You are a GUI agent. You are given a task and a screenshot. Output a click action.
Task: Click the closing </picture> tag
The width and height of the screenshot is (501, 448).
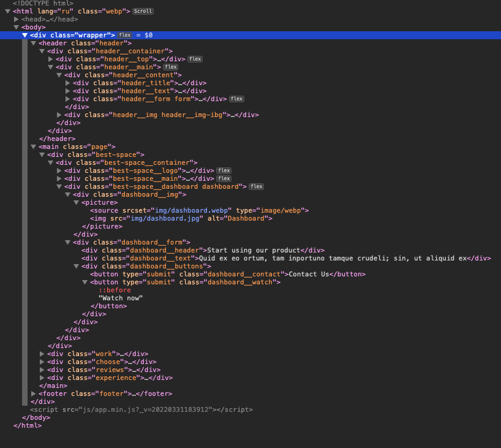pyautogui.click(x=102, y=227)
